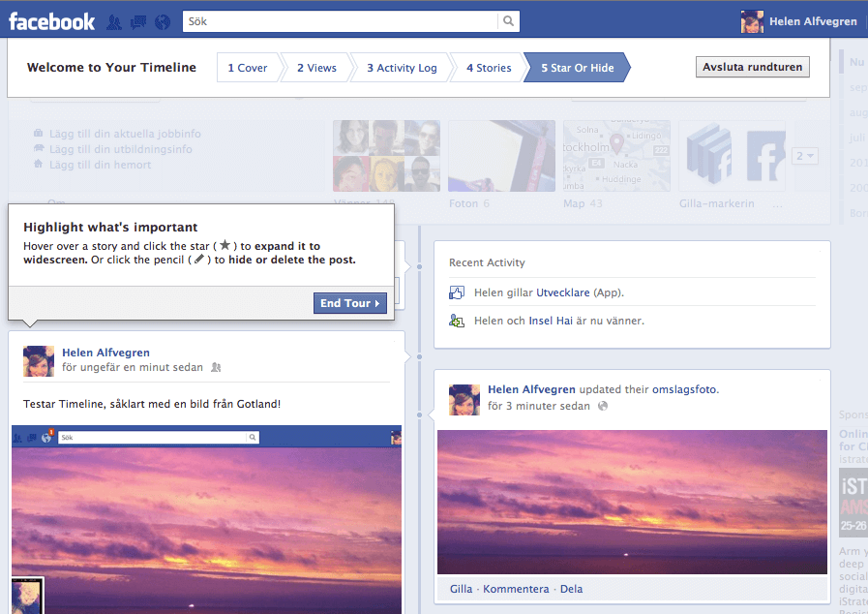The image size is (868, 614).
Task: Open the Foton photos thumbnail
Action: click(501, 156)
